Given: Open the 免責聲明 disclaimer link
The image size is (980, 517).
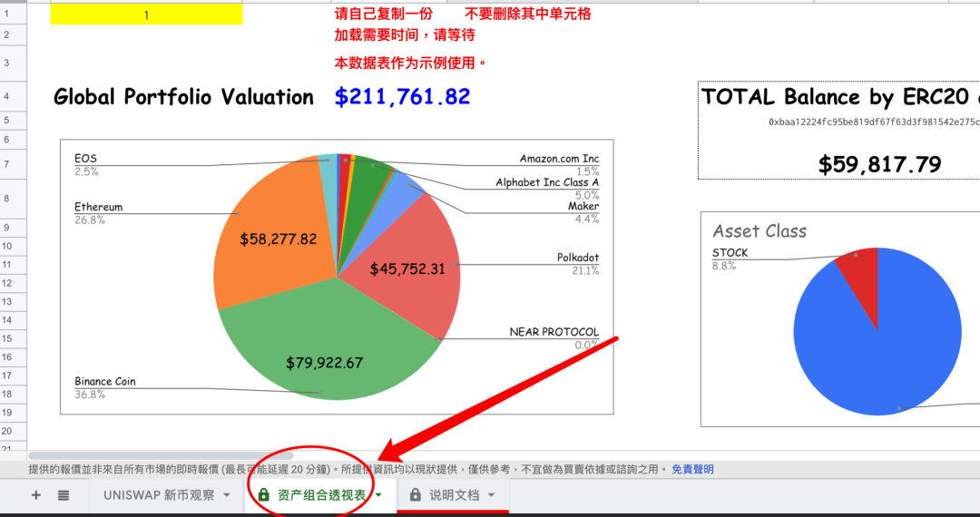Looking at the screenshot, I should [692, 469].
